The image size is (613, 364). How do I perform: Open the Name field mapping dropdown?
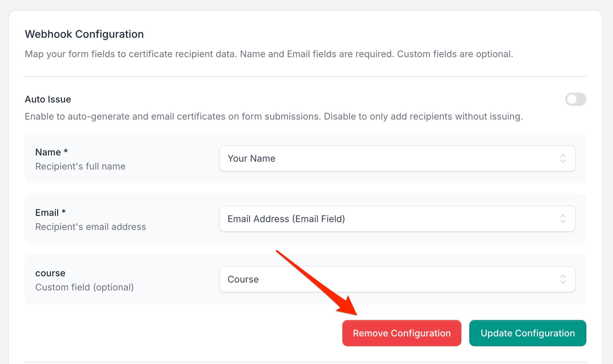tap(397, 158)
